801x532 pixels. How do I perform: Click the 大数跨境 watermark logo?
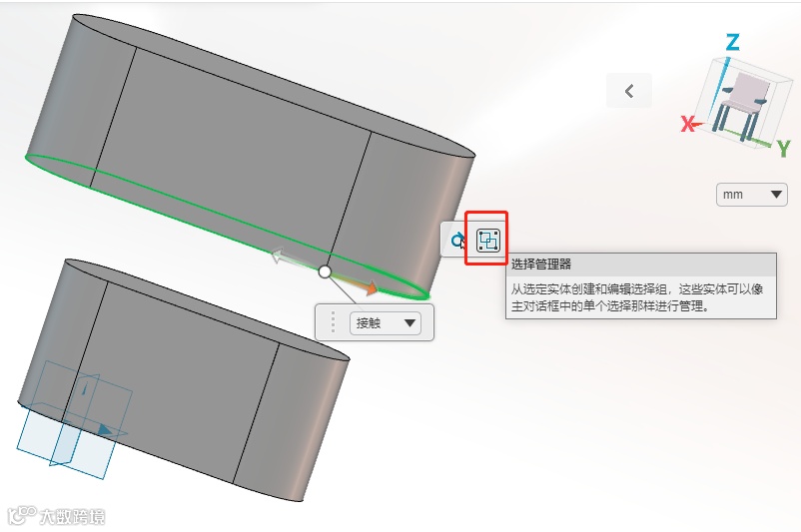tap(57, 517)
